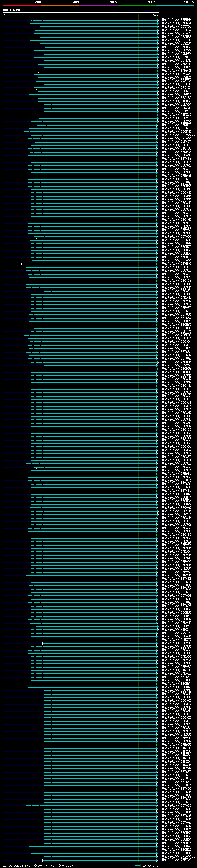The width and height of the screenshot is (197, 868).
Task: Select the UniRef100_B6E206 label
Action: click(x=177, y=121)
